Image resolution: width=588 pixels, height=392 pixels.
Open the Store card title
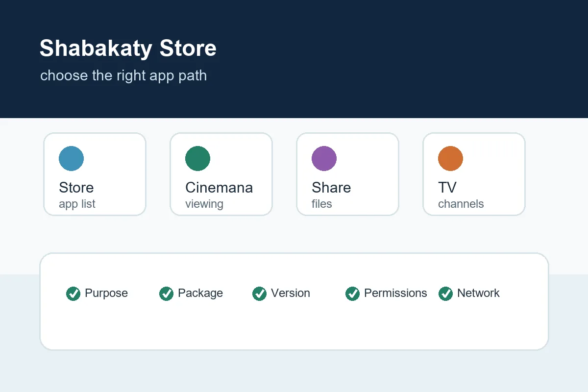coord(76,188)
